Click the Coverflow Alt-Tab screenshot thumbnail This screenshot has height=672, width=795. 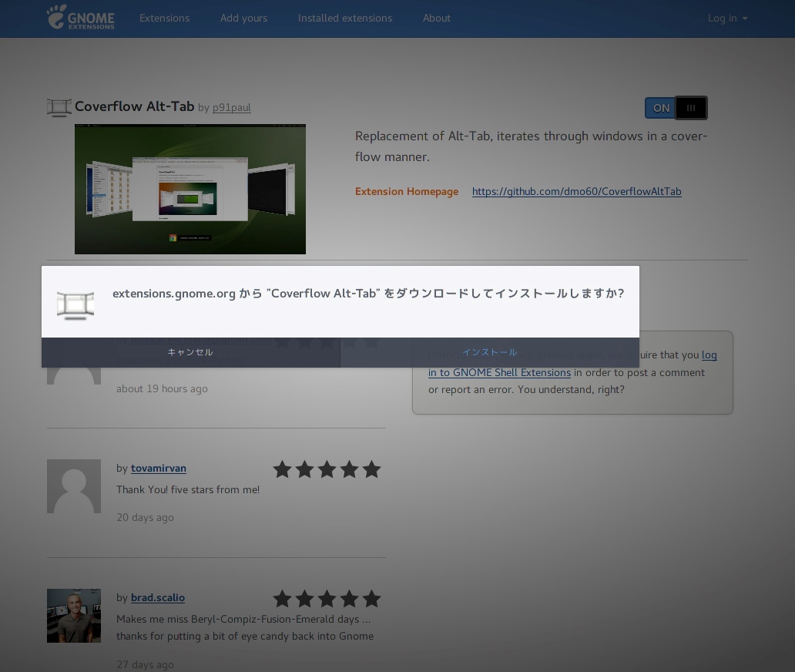pos(190,189)
